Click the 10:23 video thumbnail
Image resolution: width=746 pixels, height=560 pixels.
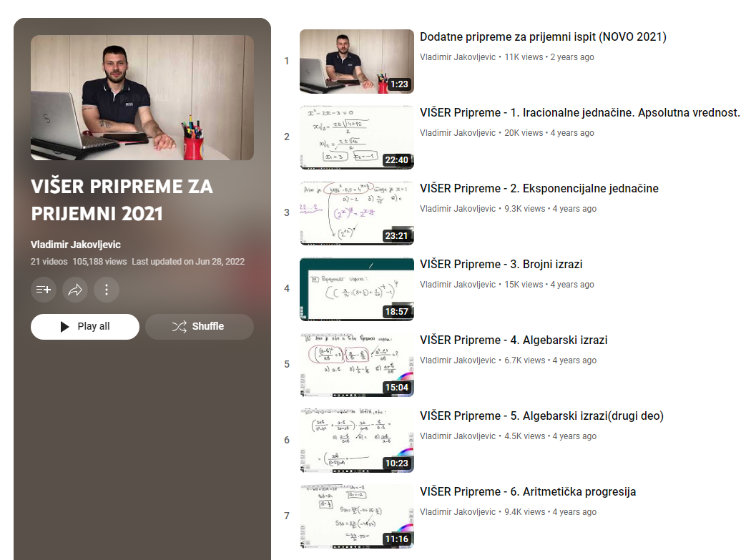click(357, 440)
